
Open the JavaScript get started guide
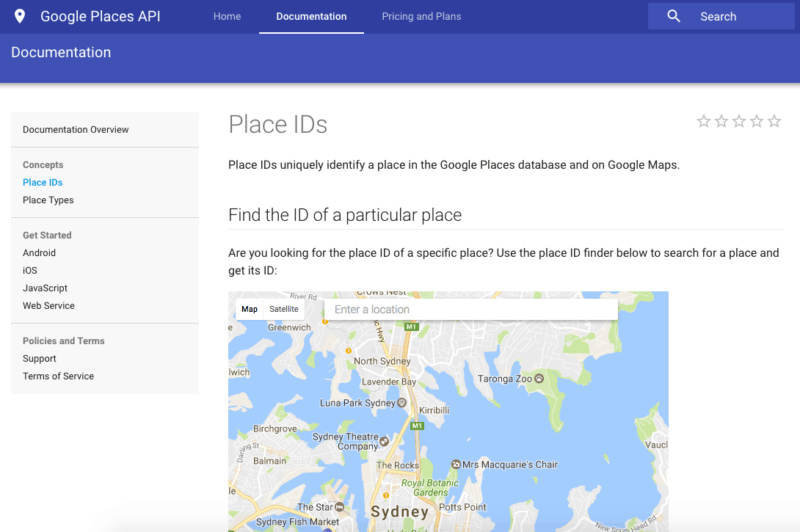point(45,288)
